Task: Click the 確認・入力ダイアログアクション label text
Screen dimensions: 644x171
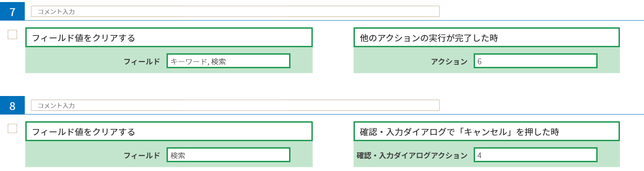Action: tap(412, 155)
